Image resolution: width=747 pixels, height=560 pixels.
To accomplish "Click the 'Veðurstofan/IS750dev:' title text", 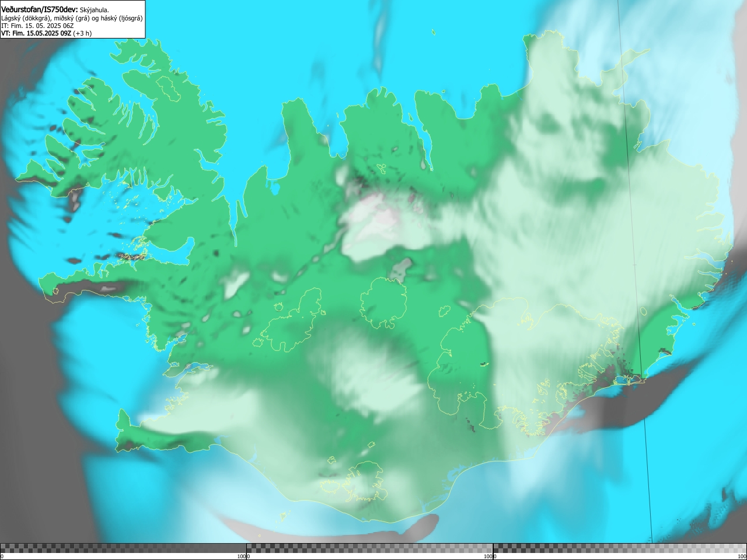I will [40, 9].
